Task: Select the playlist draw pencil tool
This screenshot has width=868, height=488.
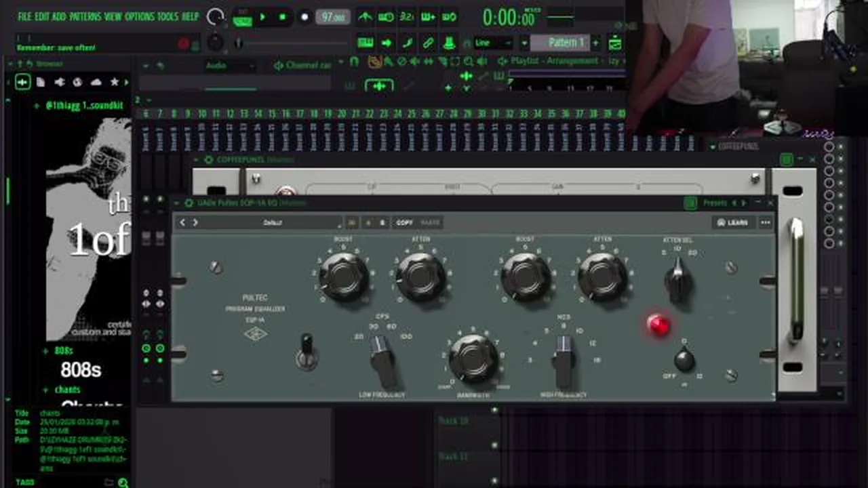Action: [x=374, y=62]
